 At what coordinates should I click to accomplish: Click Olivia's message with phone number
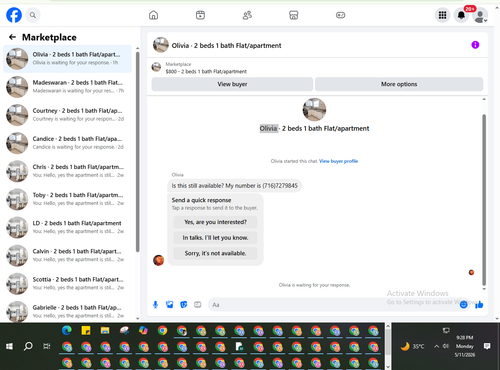point(234,186)
